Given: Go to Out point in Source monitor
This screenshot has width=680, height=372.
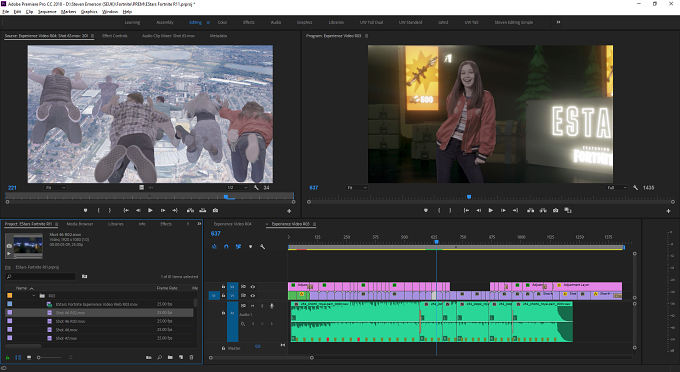Looking at the screenshot, I should 175,210.
